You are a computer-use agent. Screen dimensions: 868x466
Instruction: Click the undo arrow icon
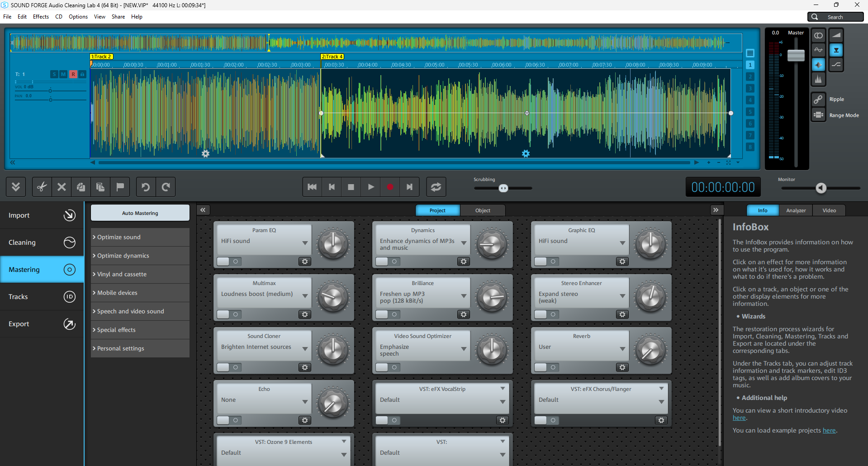click(x=146, y=187)
